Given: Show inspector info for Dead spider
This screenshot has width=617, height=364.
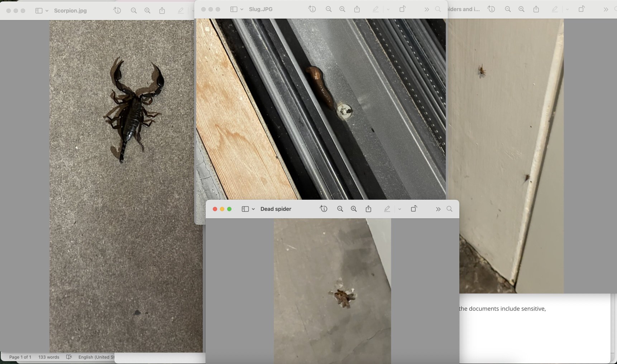Looking at the screenshot, I should point(324,209).
